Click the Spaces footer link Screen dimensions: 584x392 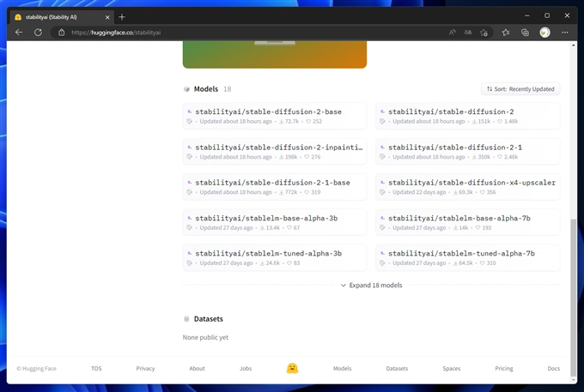[x=452, y=368]
